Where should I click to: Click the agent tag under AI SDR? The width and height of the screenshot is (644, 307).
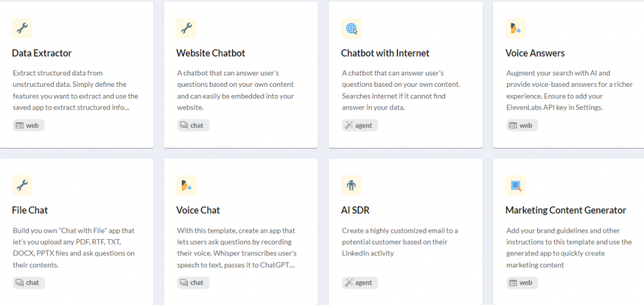click(360, 282)
